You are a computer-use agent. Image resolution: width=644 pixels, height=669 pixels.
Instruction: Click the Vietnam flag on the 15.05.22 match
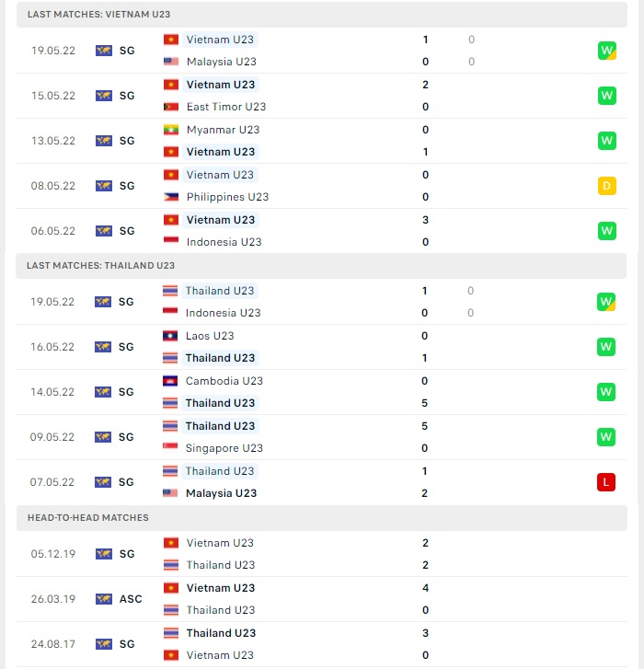coord(171,85)
